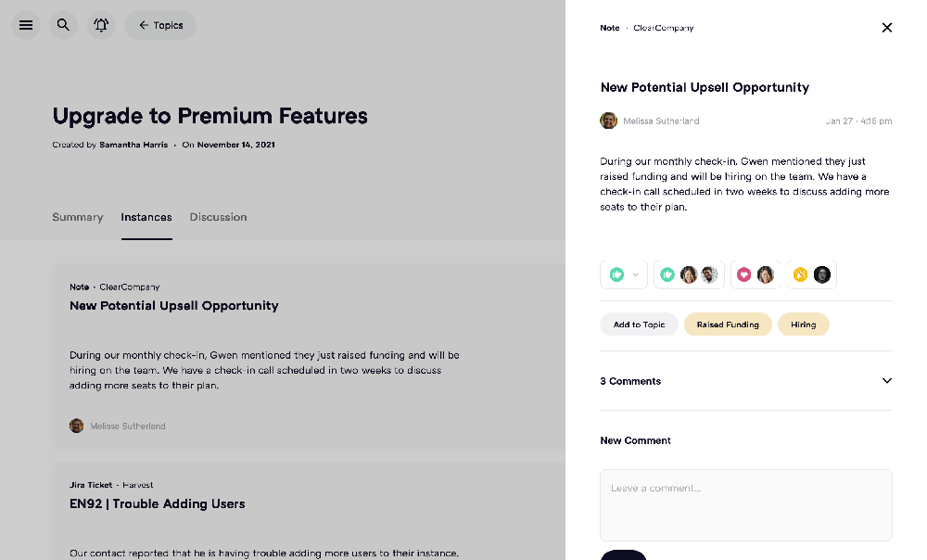This screenshot has height=560, width=927.
Task: Switch to the Summary tab
Action: pyautogui.click(x=77, y=217)
